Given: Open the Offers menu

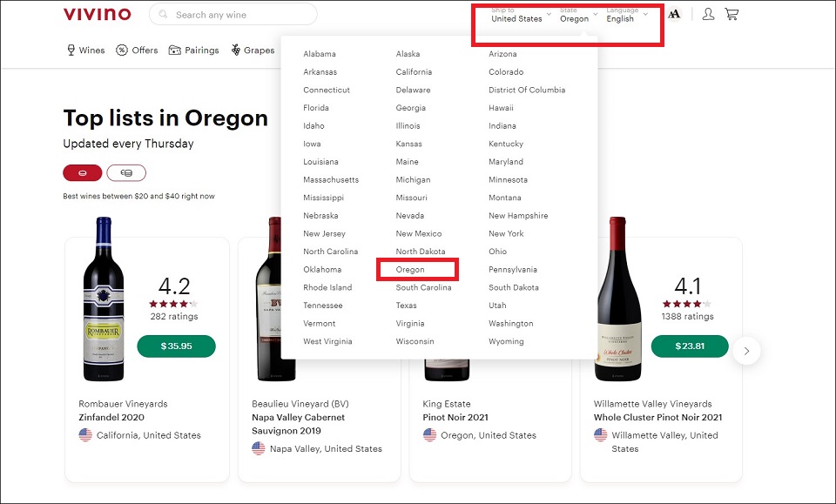Looking at the screenshot, I should 137,50.
